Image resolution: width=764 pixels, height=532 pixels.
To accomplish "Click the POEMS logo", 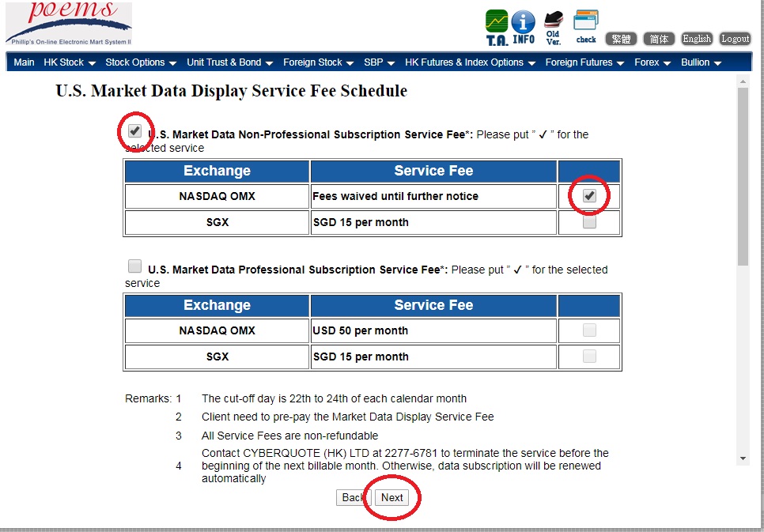I will (69, 23).
